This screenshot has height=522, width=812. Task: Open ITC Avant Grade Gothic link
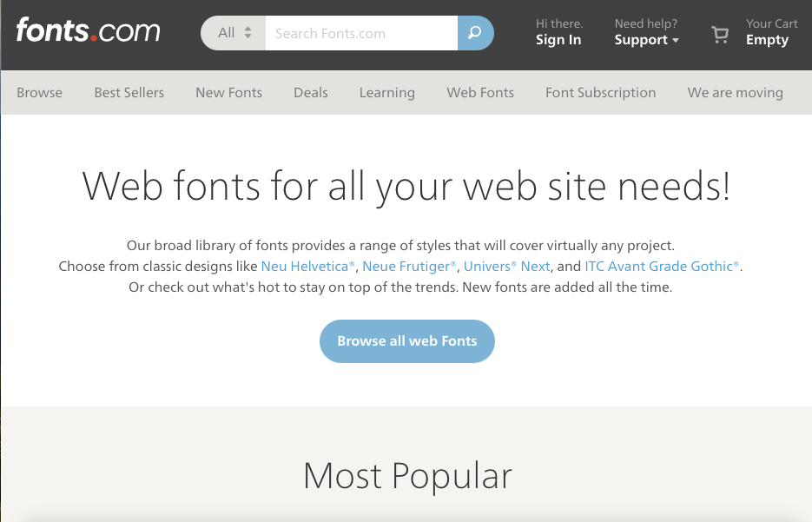662,266
